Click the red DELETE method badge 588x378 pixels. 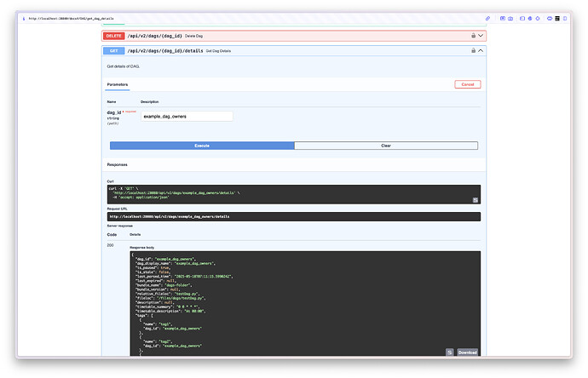coord(113,36)
